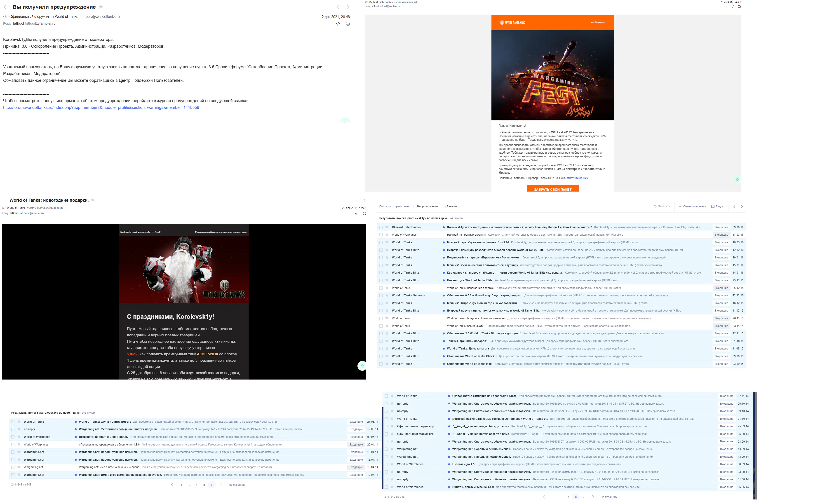Go to page 1 in the 241–248 list pagination
The height and width of the screenshot is (504, 834).
pos(181,485)
